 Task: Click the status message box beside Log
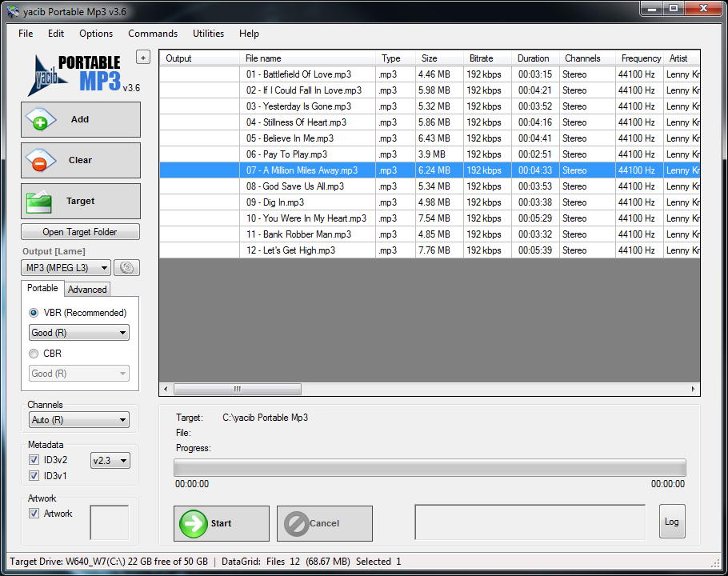coord(530,522)
